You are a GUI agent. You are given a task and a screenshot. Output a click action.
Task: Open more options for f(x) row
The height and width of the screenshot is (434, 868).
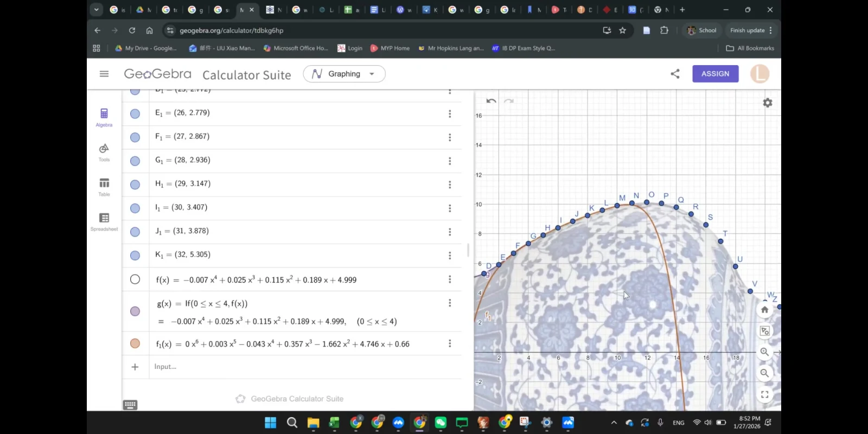tap(450, 279)
